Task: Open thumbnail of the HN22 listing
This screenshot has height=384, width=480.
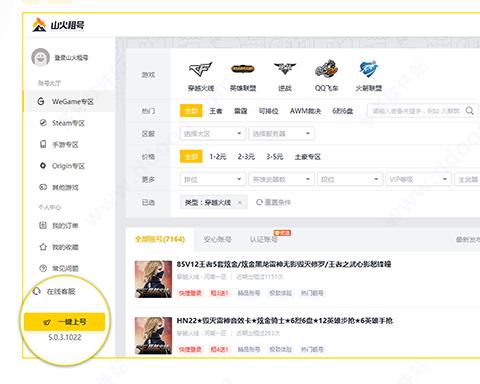Action: [x=153, y=336]
